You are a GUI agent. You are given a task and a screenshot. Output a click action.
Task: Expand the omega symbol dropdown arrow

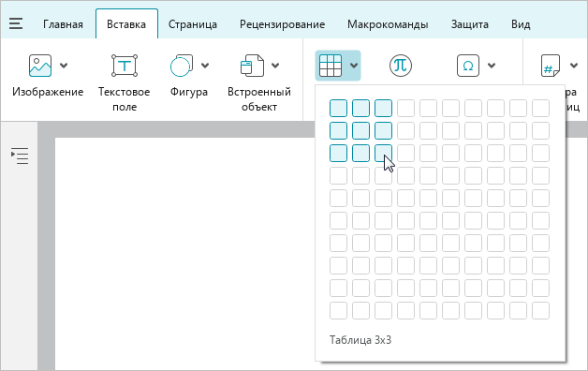(492, 66)
